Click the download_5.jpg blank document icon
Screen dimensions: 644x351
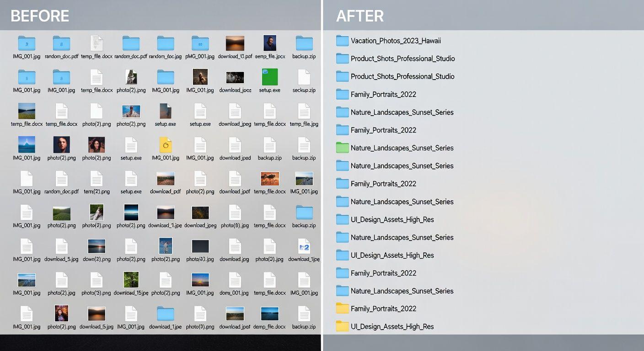(x=61, y=246)
